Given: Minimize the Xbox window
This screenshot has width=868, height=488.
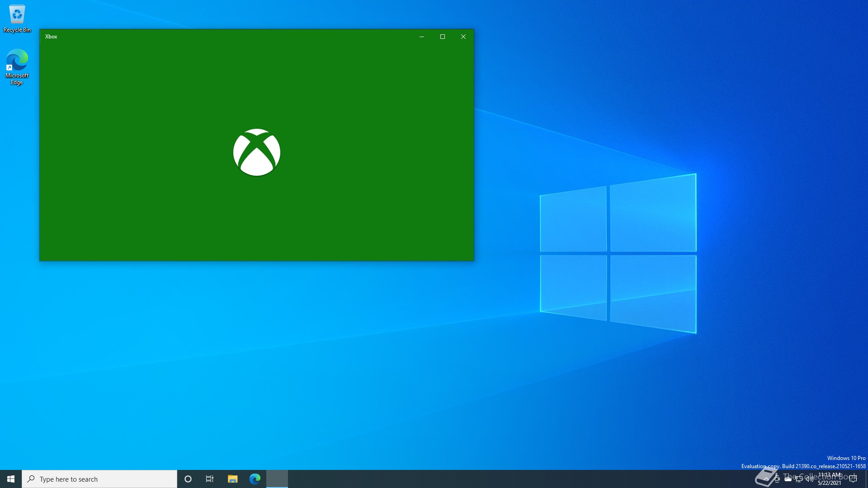Looking at the screenshot, I should [422, 37].
